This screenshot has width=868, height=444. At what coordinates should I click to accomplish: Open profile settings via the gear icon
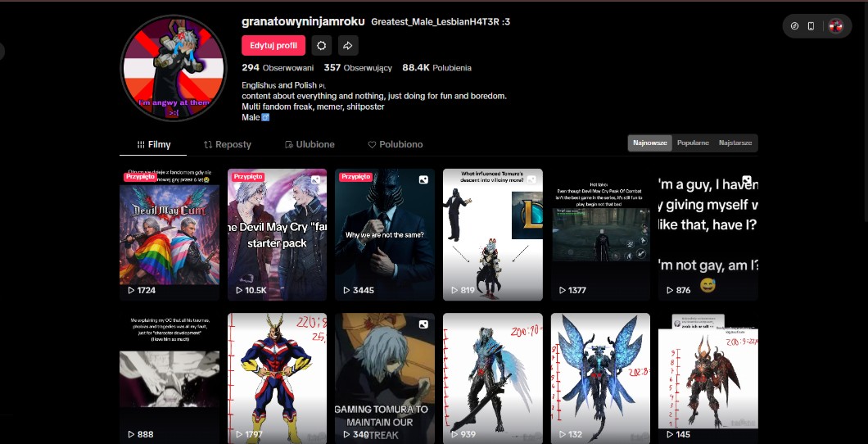322,46
